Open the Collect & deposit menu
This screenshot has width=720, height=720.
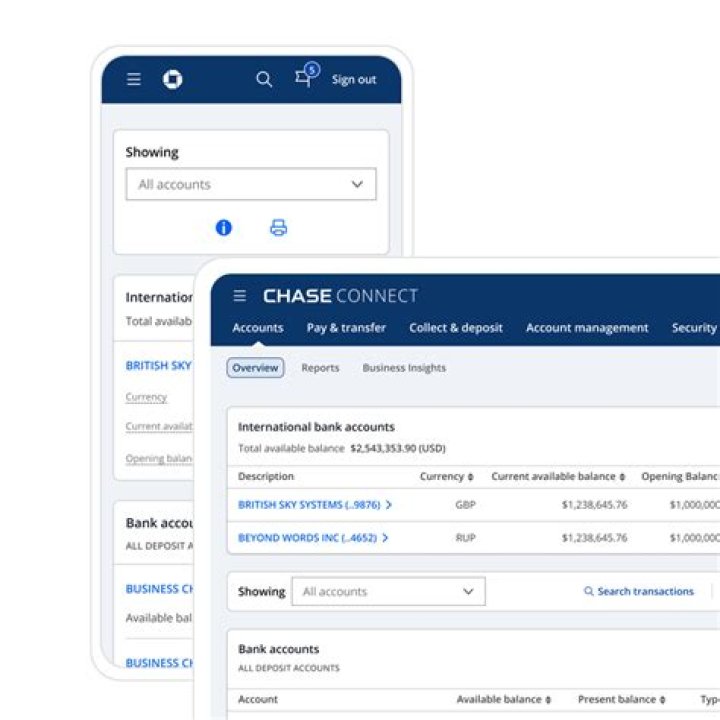pos(455,328)
